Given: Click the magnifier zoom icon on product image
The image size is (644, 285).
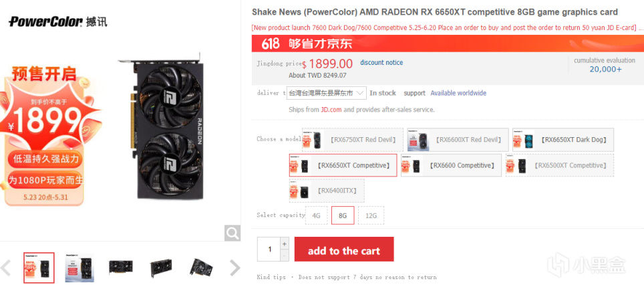Looking at the screenshot, I should pyautogui.click(x=232, y=233).
